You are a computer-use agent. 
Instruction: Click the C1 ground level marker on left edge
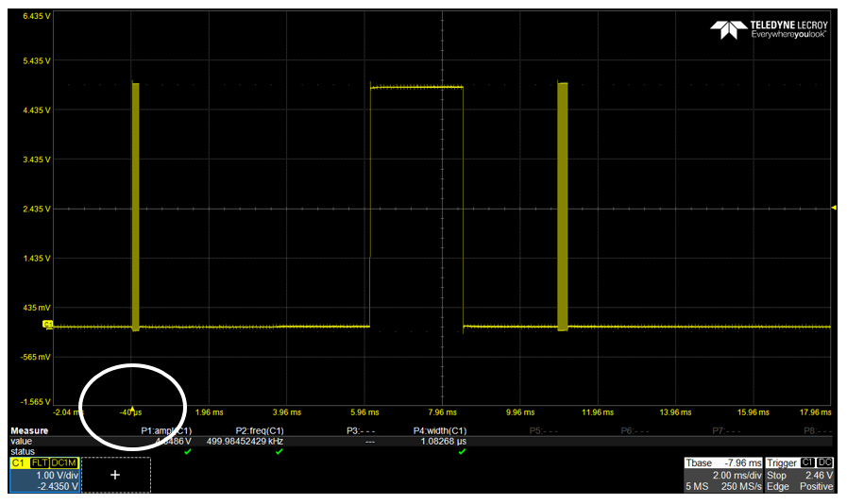click(x=48, y=324)
